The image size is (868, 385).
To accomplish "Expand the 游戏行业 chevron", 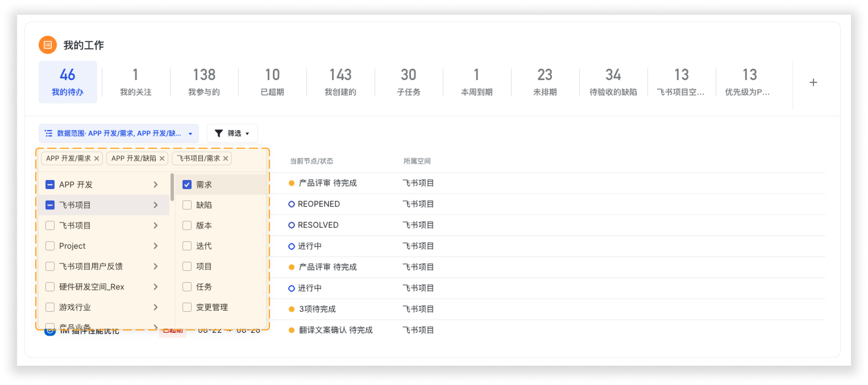I will pos(156,307).
